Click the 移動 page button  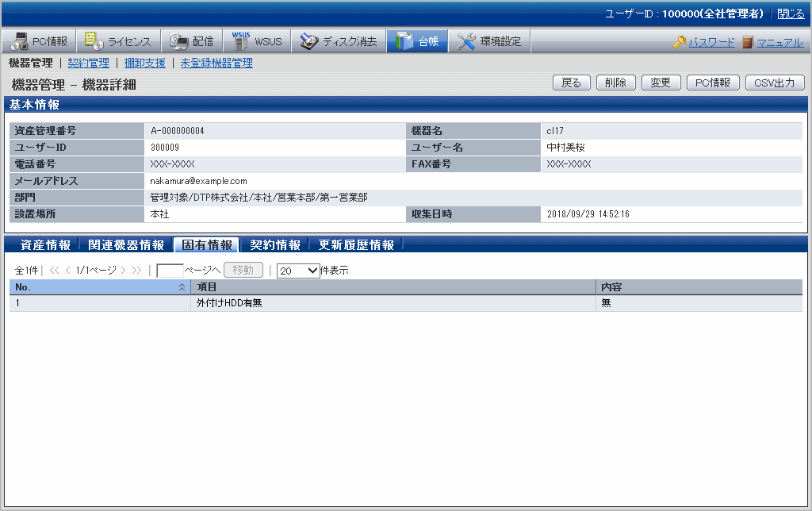point(243,270)
